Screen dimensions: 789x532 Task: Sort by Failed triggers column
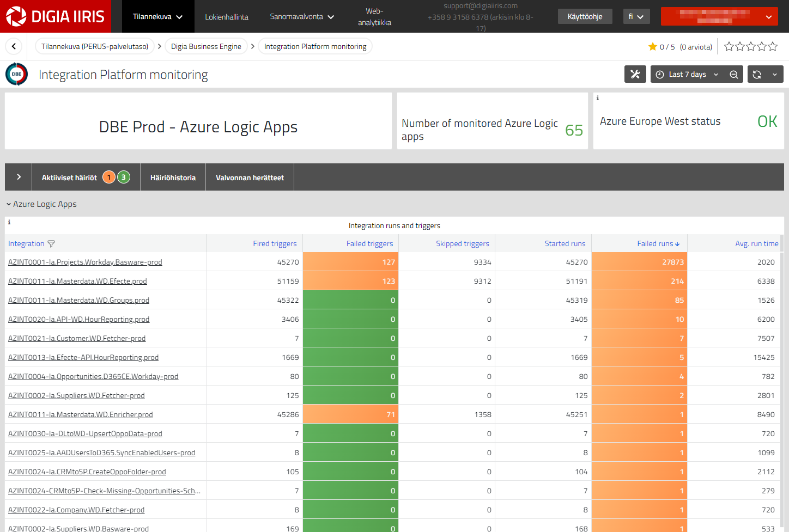click(369, 244)
